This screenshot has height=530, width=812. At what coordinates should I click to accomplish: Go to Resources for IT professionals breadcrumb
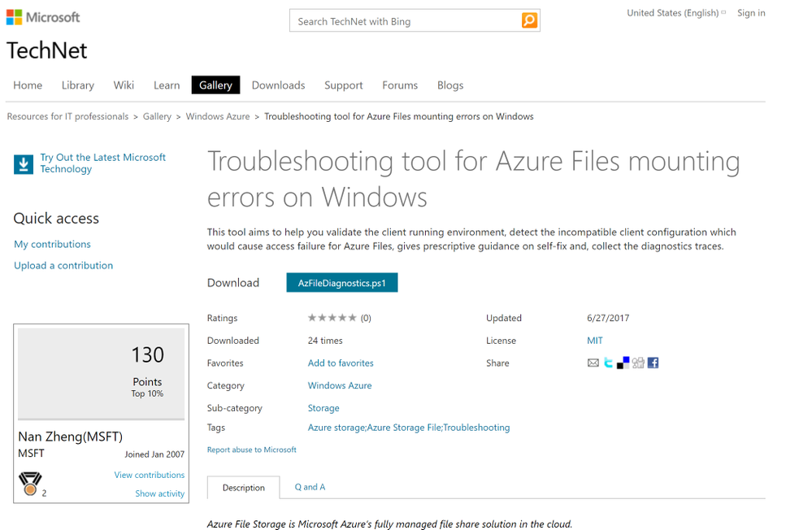tap(67, 116)
